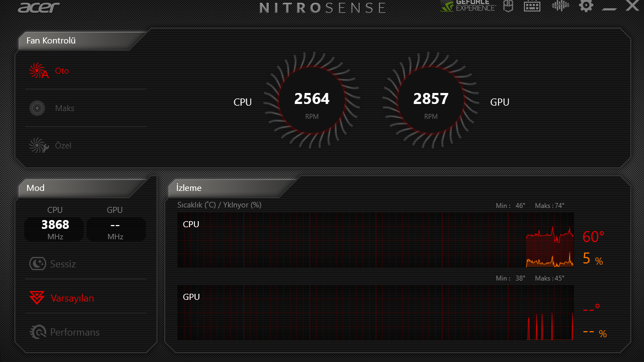Click the GPU temperature graph
Image resolution: width=644 pixels, height=362 pixels.
375,312
